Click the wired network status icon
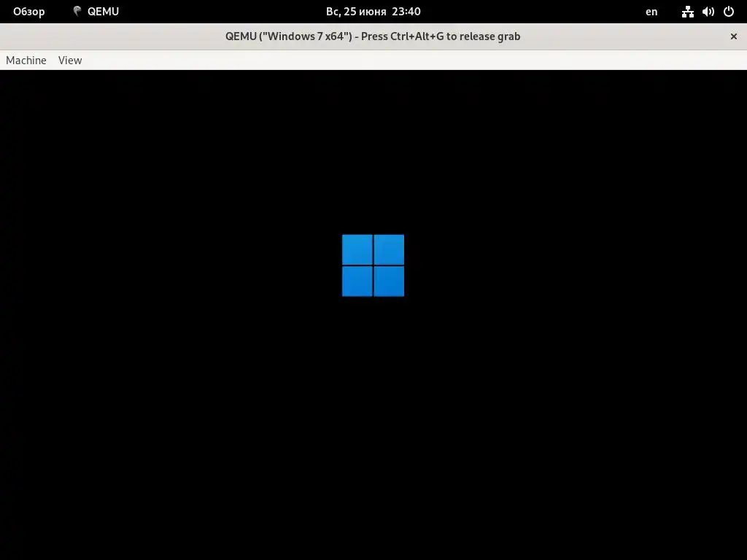Screen dimensions: 747x560 pos(687,12)
